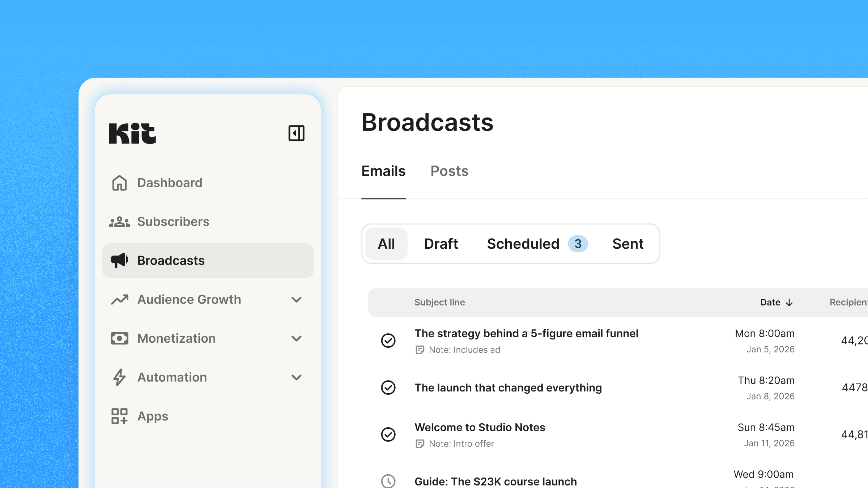Switch to the Emails tab
868x488 pixels.
[x=383, y=171]
